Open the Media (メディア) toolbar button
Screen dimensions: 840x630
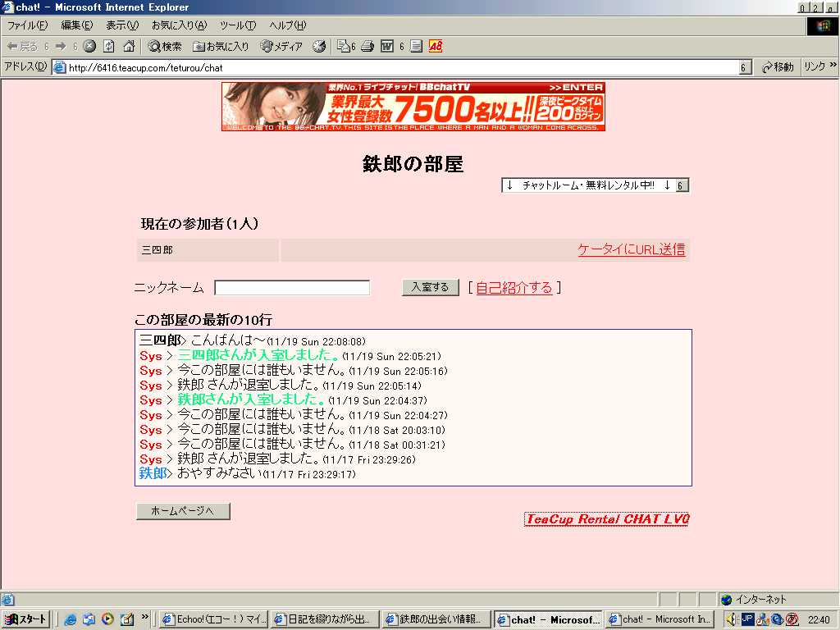[281, 46]
